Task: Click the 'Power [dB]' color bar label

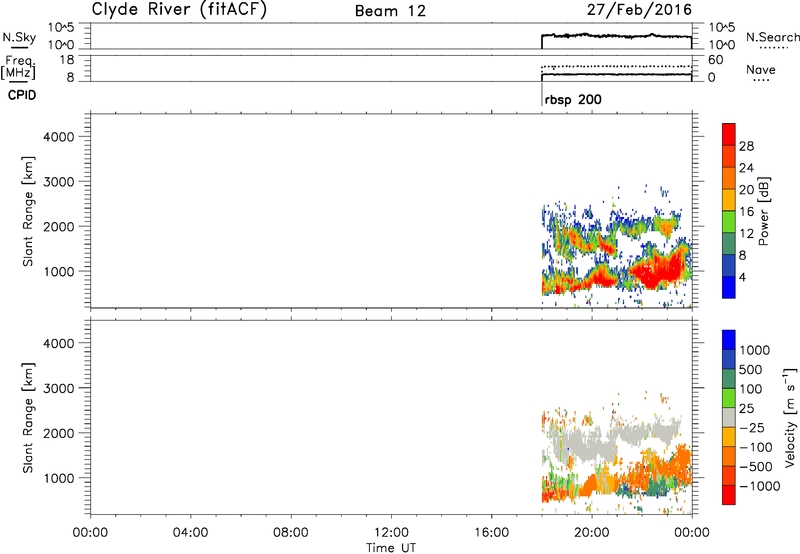Action: (763, 211)
